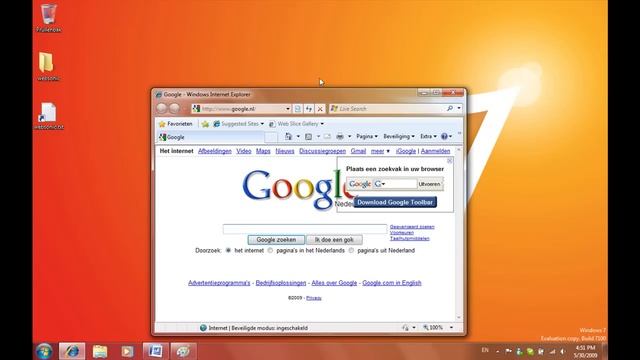
Task: Click the Paint palette taskbar icon
Action: [x=183, y=351]
